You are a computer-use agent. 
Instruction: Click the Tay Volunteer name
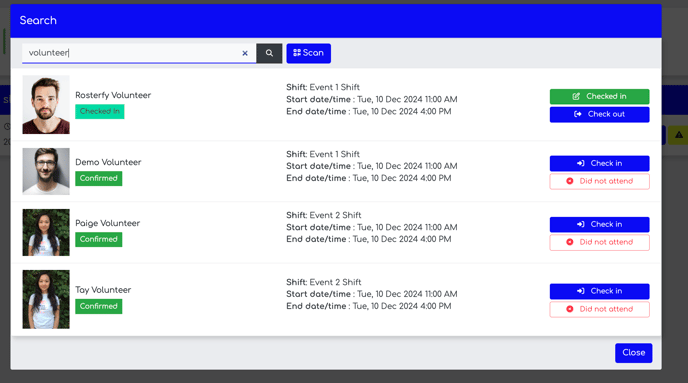pyautogui.click(x=103, y=290)
